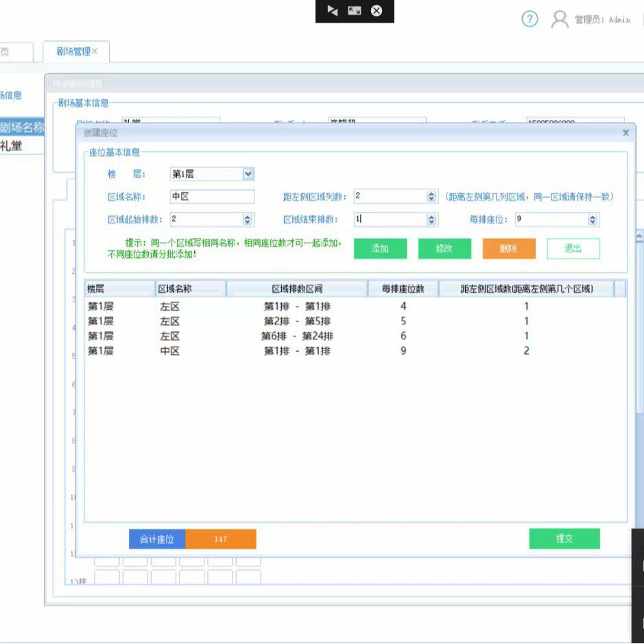The width and height of the screenshot is (644, 644).
Task: Click the 剧场名称 list header
Action: (x=22, y=128)
